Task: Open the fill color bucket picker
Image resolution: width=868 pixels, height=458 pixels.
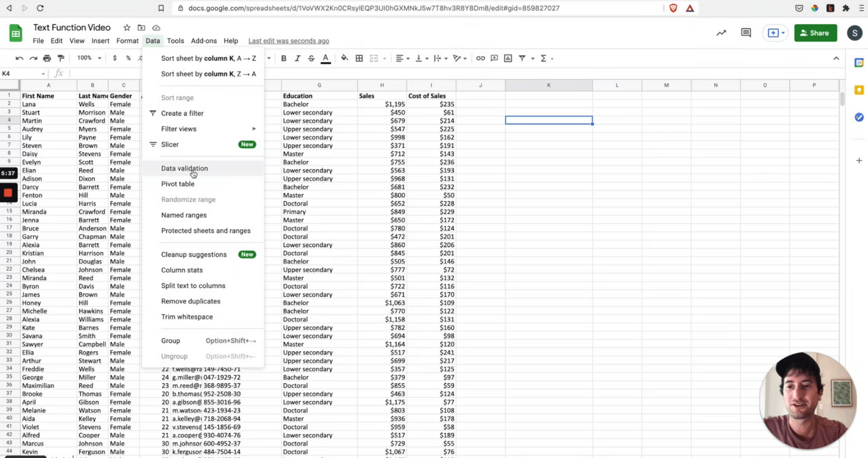Action: tap(344, 58)
